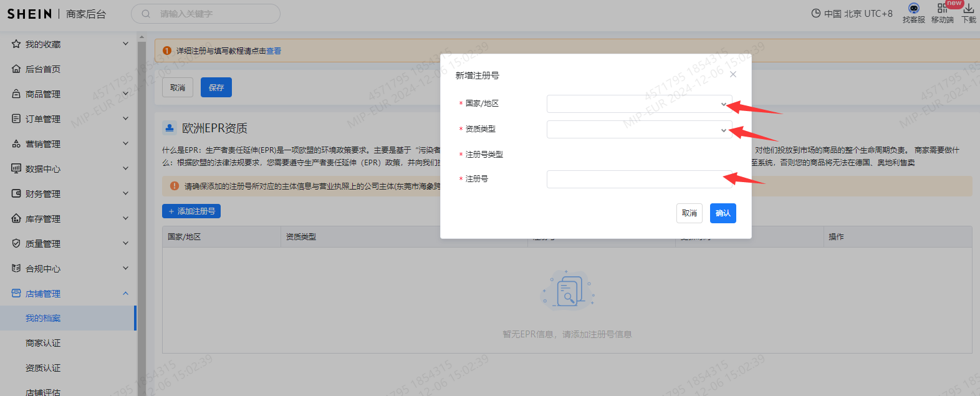This screenshot has width=980, height=396.
Task: Click the list icon of 订单管理
Action: coord(16,118)
